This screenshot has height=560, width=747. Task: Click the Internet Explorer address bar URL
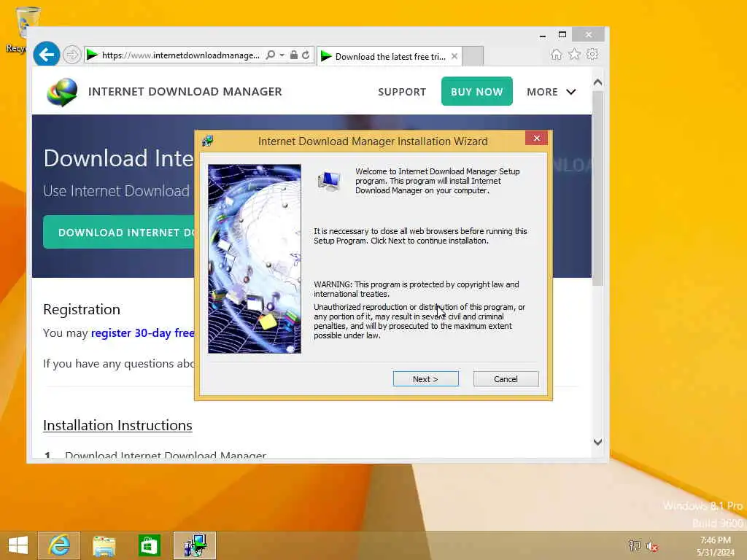181,55
